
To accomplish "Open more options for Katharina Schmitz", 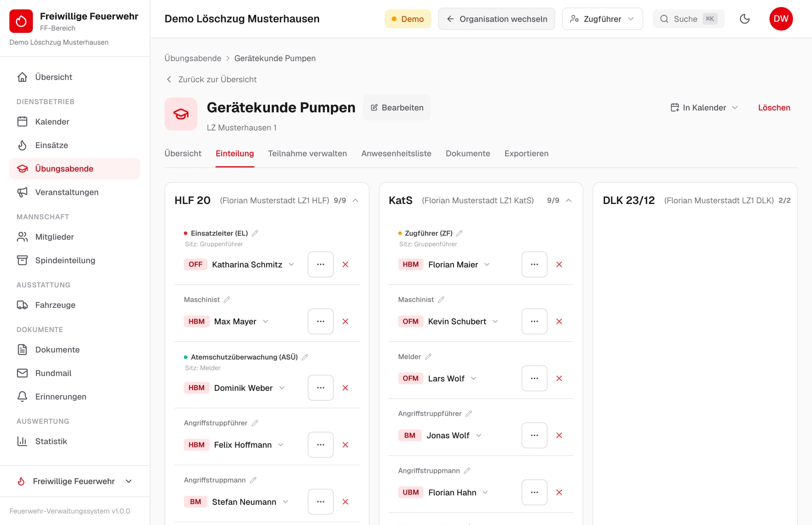I will (320, 265).
